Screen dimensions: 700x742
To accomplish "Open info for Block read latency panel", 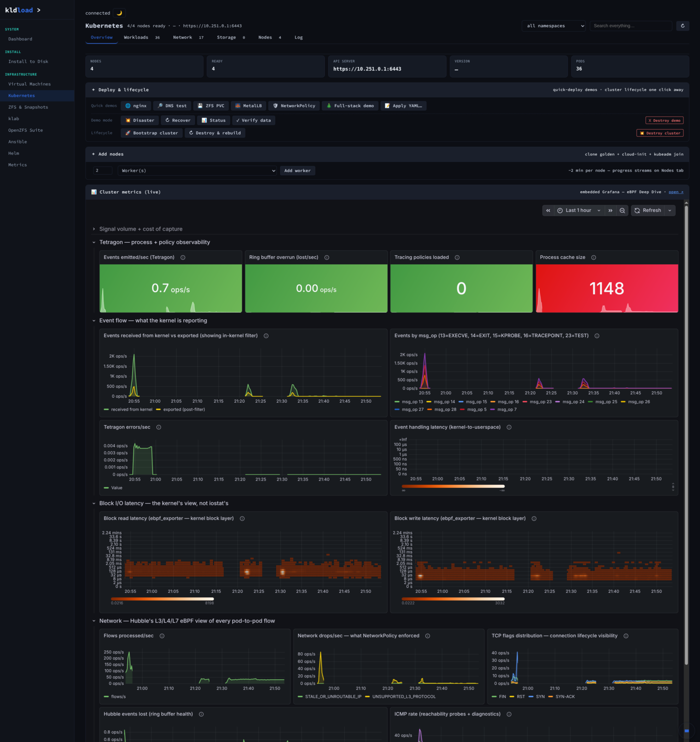I will coord(242,518).
